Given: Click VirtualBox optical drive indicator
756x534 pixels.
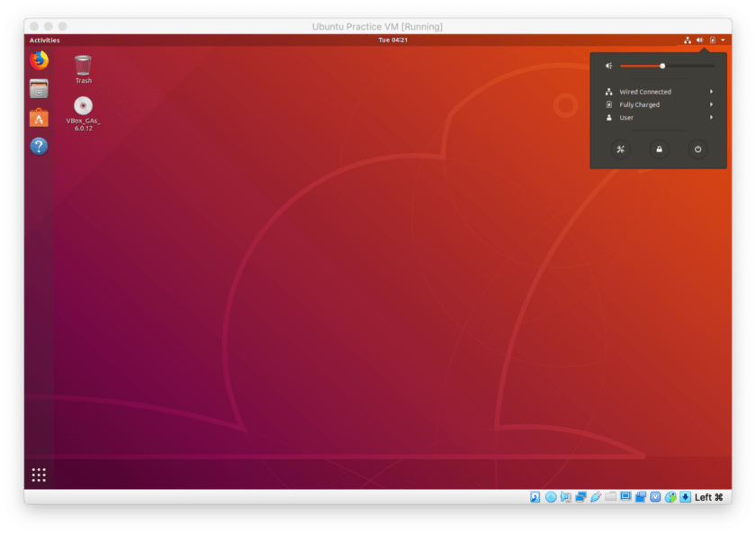Looking at the screenshot, I should click(551, 497).
